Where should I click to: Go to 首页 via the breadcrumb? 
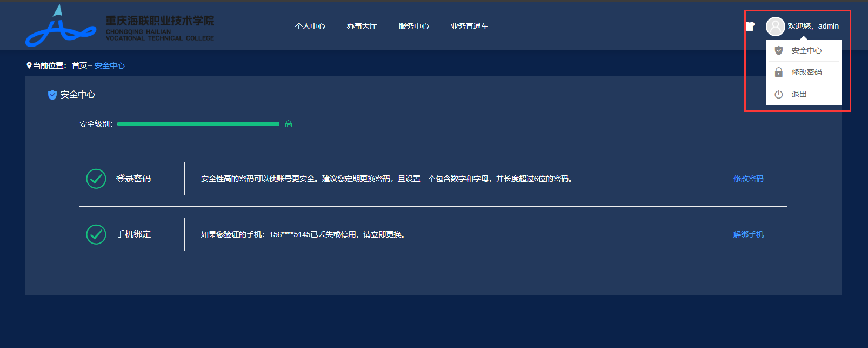tap(79, 65)
